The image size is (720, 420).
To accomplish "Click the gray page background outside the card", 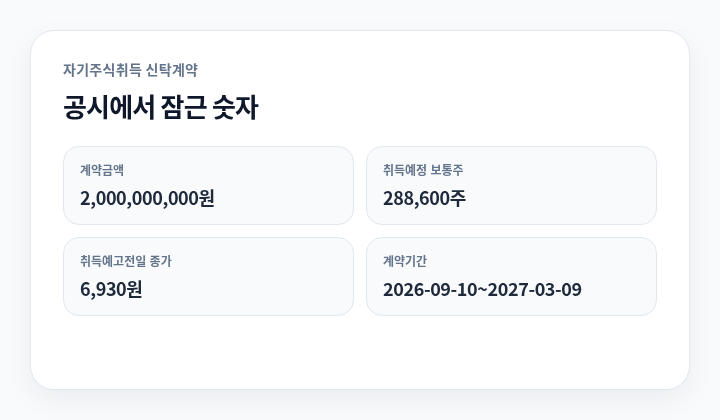I will (360, 14).
